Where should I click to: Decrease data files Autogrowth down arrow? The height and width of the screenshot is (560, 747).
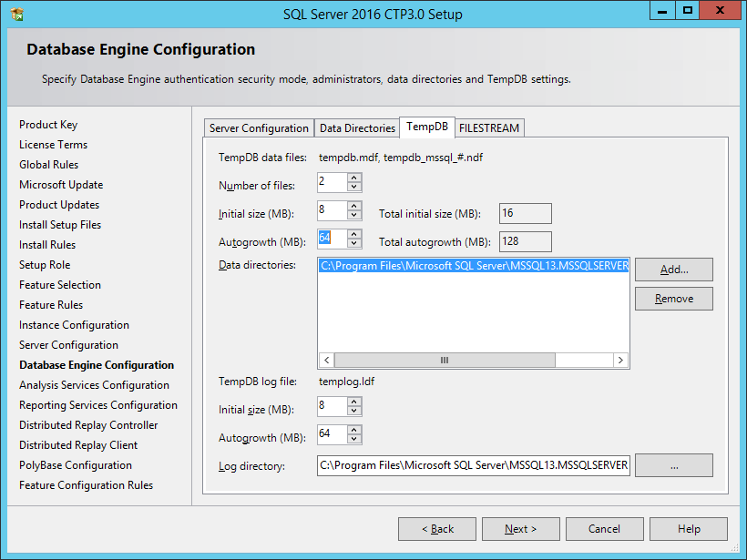354,243
